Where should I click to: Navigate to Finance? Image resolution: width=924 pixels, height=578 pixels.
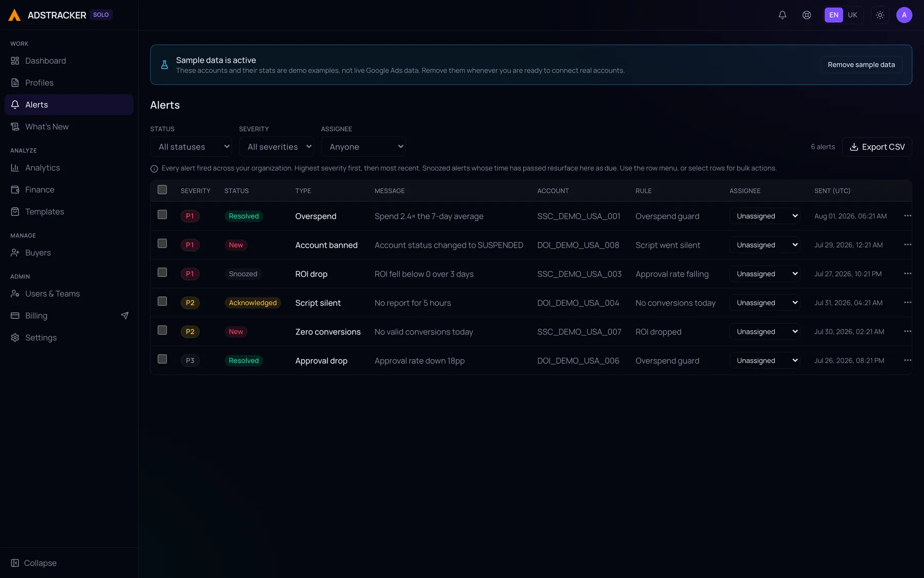[x=69, y=190]
